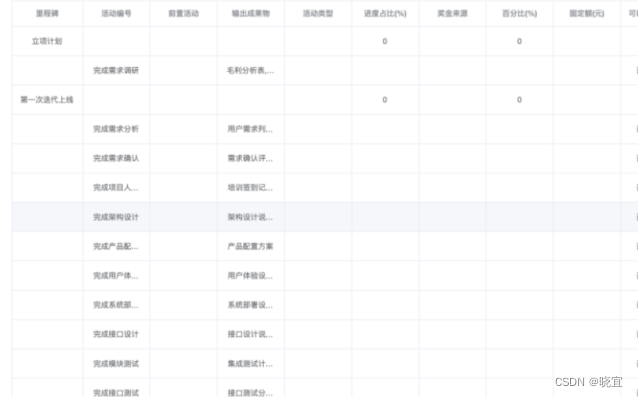Screen dimensions: 638x397
Task: Click the 进度占比(%) column header
Action: click(385, 13)
